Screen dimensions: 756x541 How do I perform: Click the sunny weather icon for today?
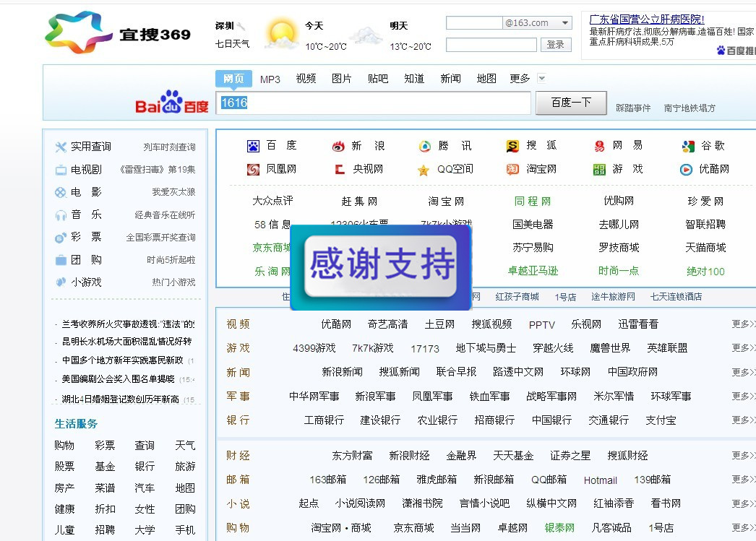pyautogui.click(x=282, y=33)
